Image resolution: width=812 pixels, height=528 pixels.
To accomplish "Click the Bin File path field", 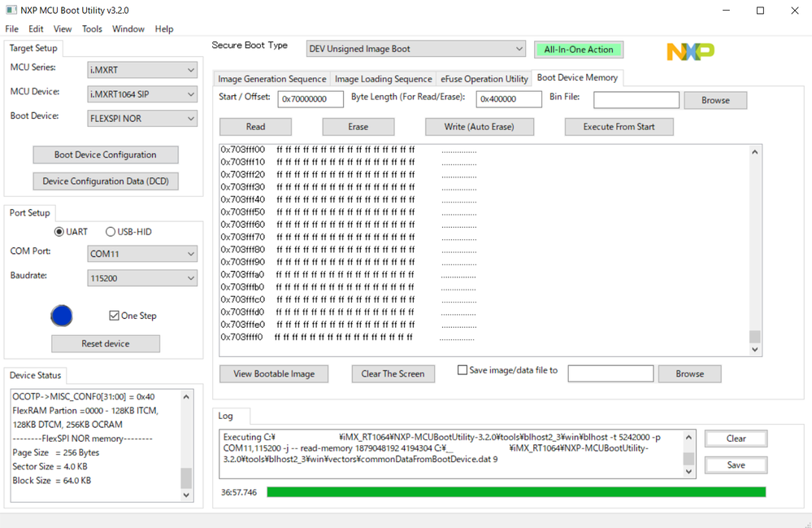I will click(636, 100).
